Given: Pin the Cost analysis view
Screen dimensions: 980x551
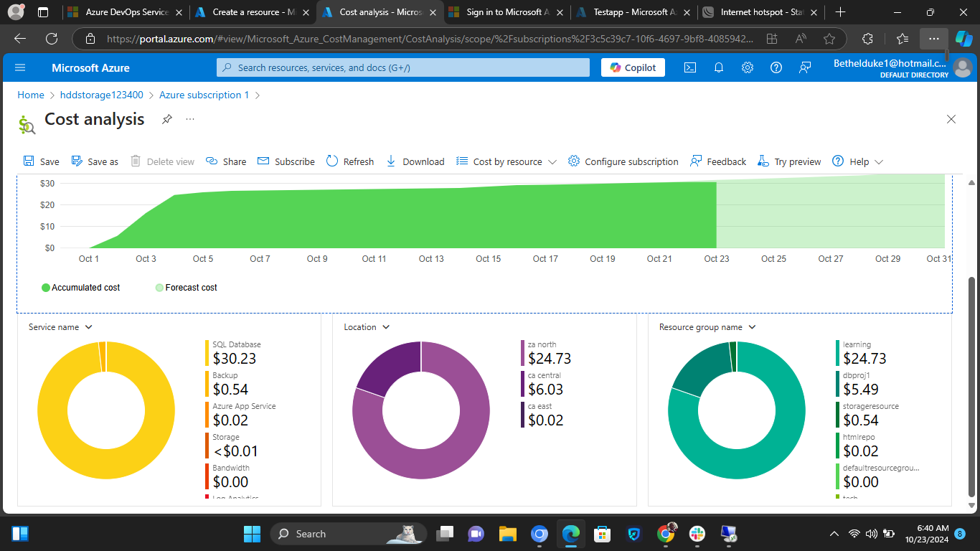Looking at the screenshot, I should click(x=166, y=119).
